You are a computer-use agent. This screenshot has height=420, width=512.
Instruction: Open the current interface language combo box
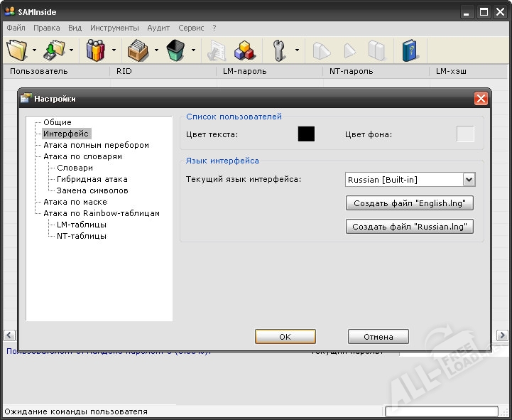(x=410, y=180)
